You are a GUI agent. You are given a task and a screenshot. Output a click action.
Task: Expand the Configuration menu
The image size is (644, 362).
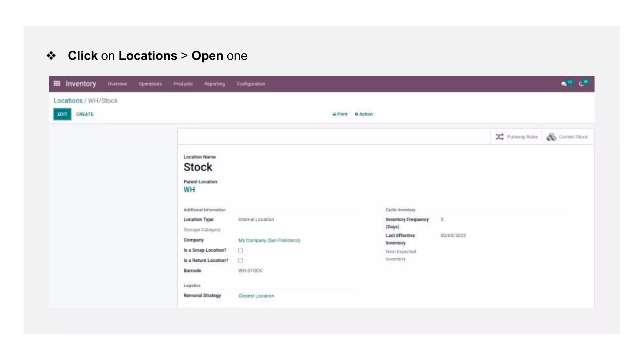251,84
